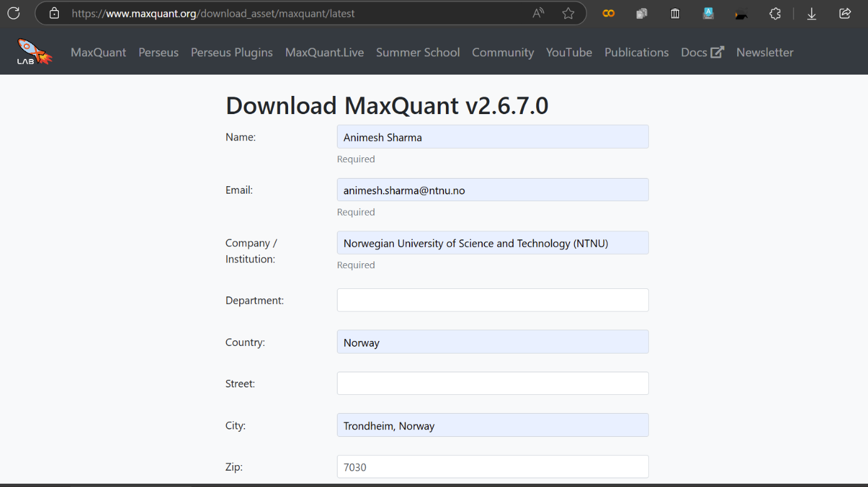
Task: Click the "Zip:" label
Action: (234, 467)
